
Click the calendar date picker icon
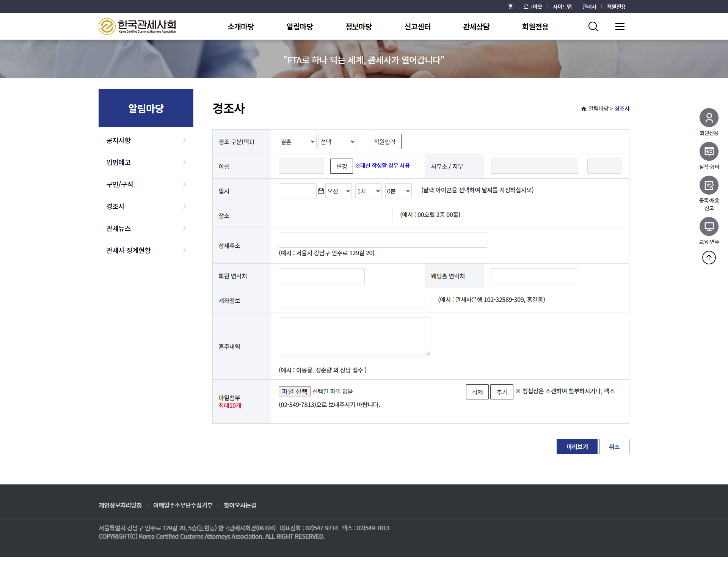(321, 191)
